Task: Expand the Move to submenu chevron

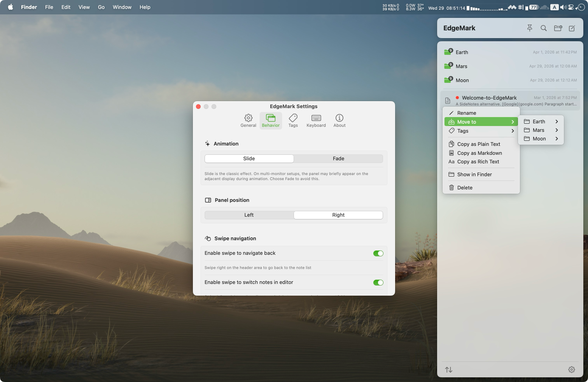Action: pos(513,122)
